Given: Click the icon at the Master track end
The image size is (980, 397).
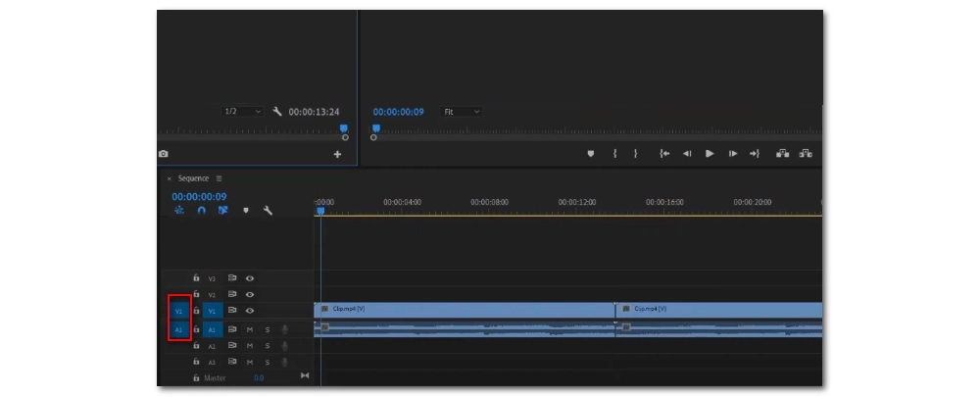Looking at the screenshot, I should 305,375.
